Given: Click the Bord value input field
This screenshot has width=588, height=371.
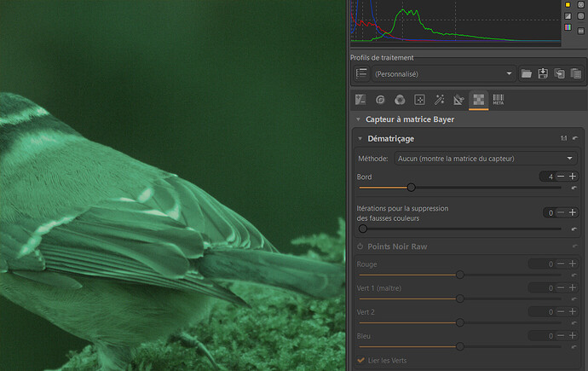Looking at the screenshot, I should pyautogui.click(x=547, y=176).
